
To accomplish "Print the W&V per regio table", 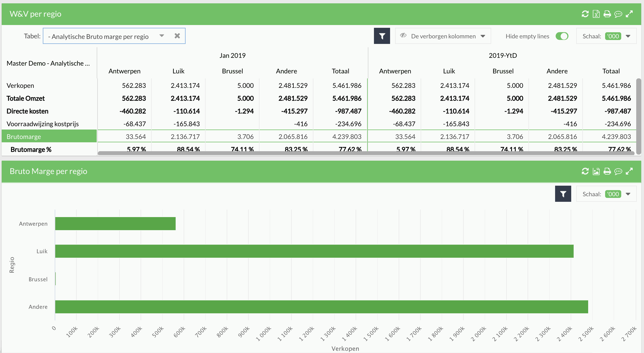I will pos(607,14).
